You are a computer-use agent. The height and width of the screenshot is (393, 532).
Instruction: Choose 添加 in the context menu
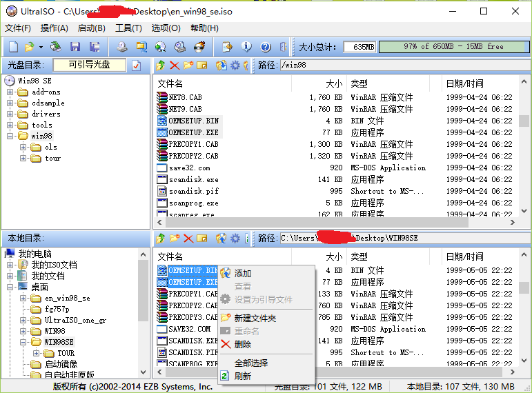click(266, 273)
